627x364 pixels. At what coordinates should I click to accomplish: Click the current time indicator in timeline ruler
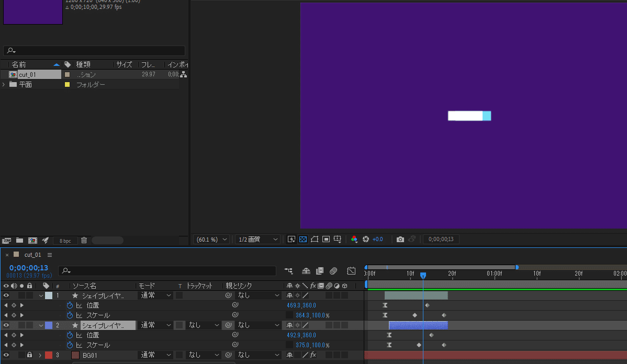[x=423, y=275]
